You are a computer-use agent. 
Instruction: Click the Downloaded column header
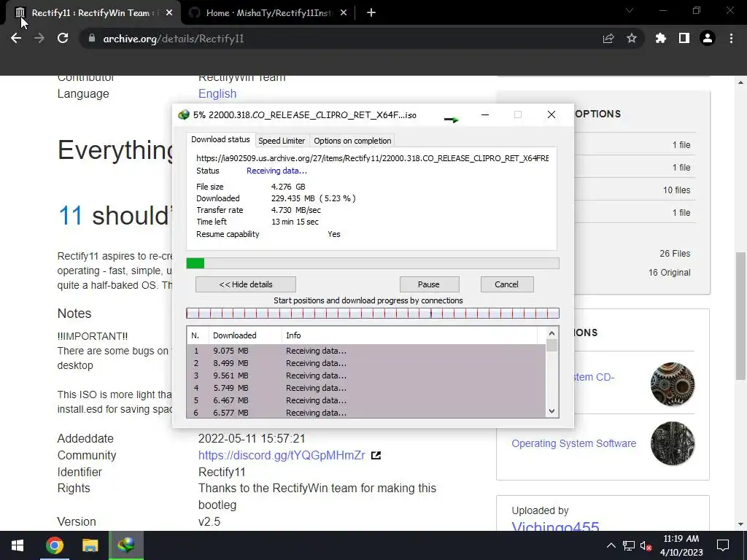tap(245, 335)
